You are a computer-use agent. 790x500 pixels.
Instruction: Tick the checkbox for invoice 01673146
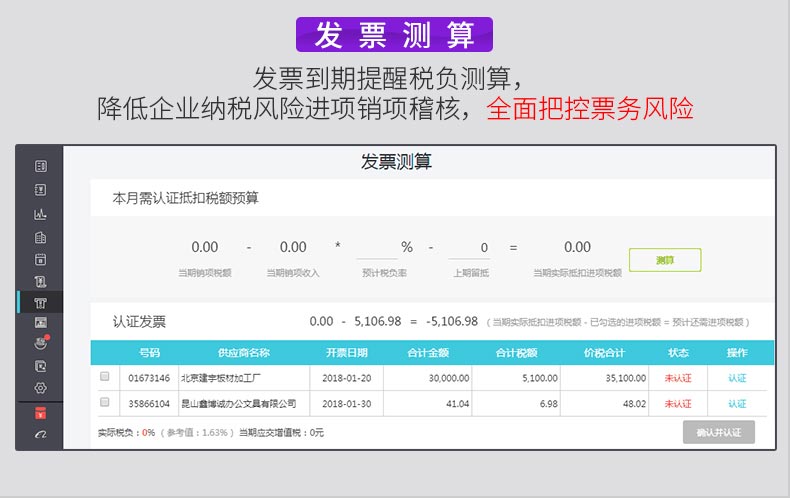coord(105,377)
